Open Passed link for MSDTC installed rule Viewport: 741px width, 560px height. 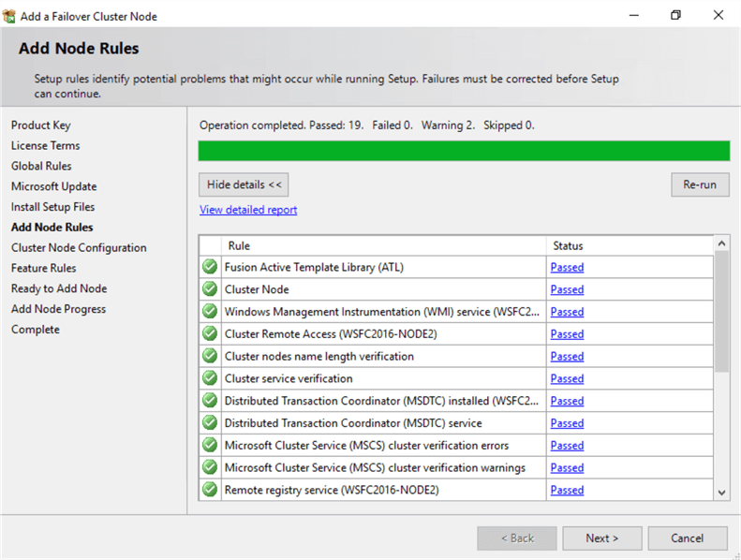coord(567,400)
